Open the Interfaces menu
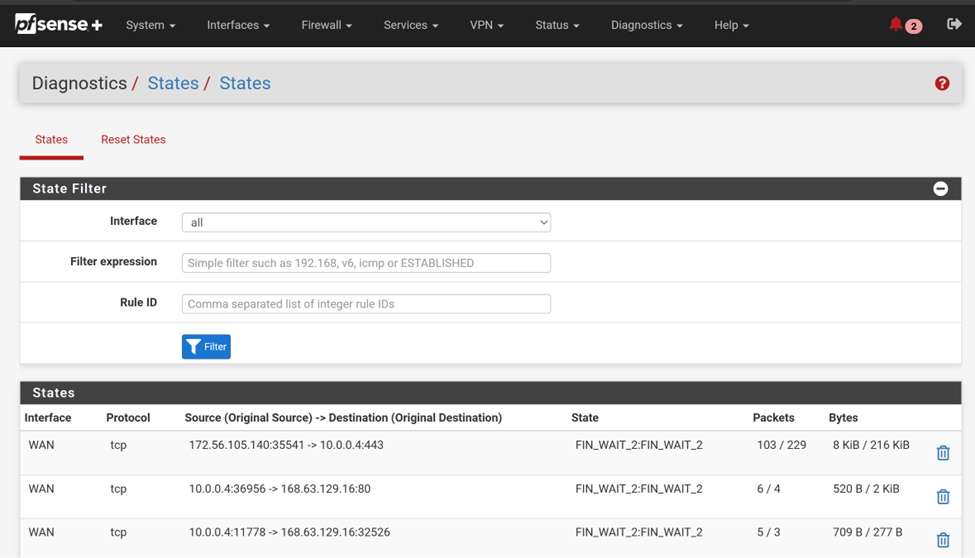The height and width of the screenshot is (558, 975). (x=238, y=25)
